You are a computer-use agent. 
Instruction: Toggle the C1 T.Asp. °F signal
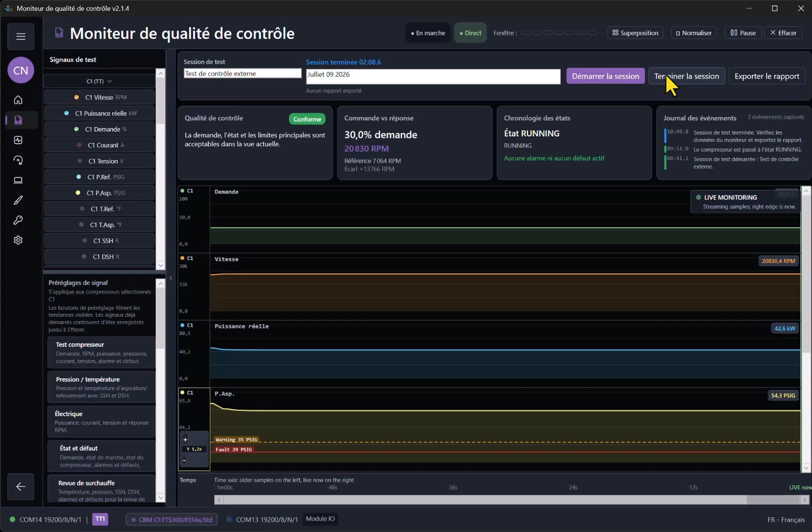pyautogui.click(x=100, y=225)
